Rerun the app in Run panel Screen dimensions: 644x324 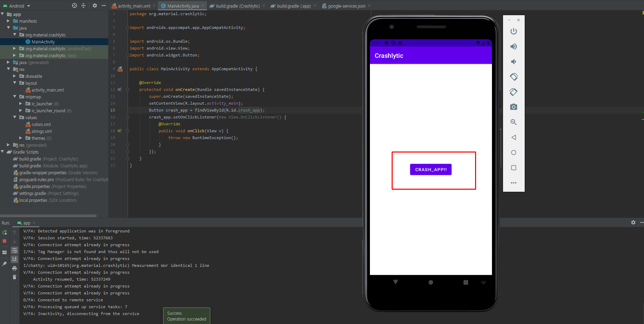pos(4,232)
